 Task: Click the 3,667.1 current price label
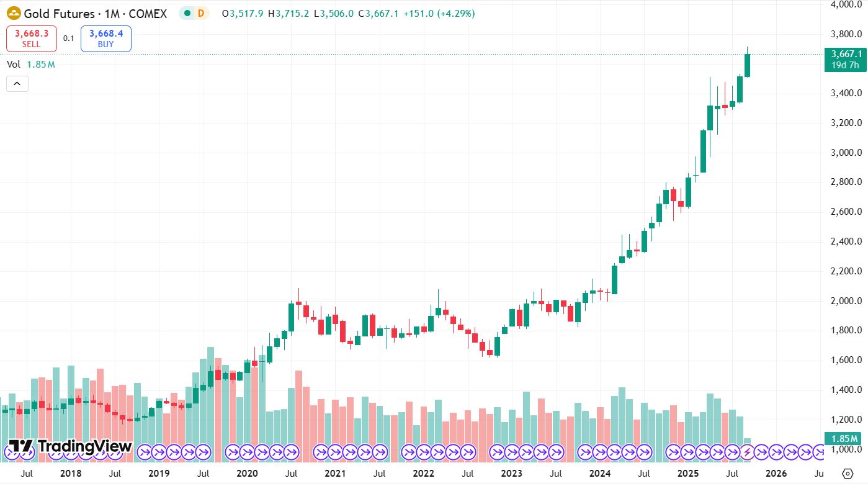click(x=844, y=54)
